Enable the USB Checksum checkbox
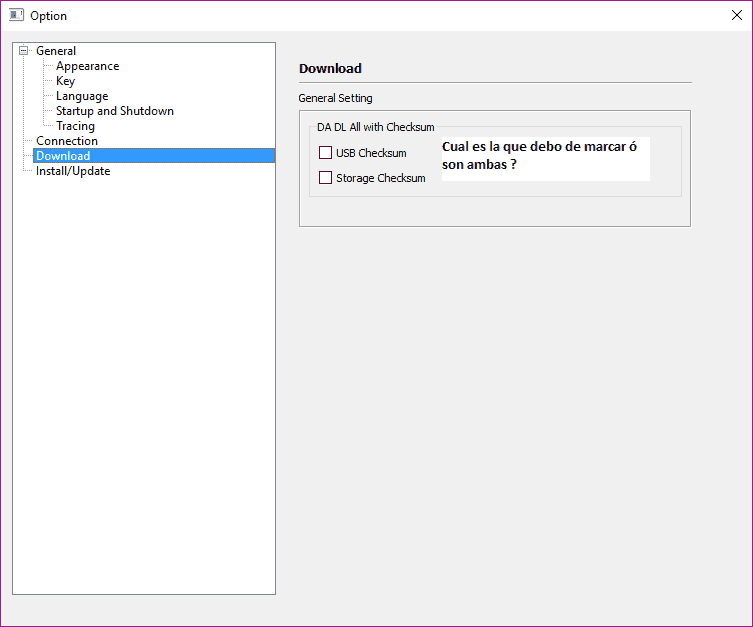The width and height of the screenshot is (753, 627). [x=325, y=153]
